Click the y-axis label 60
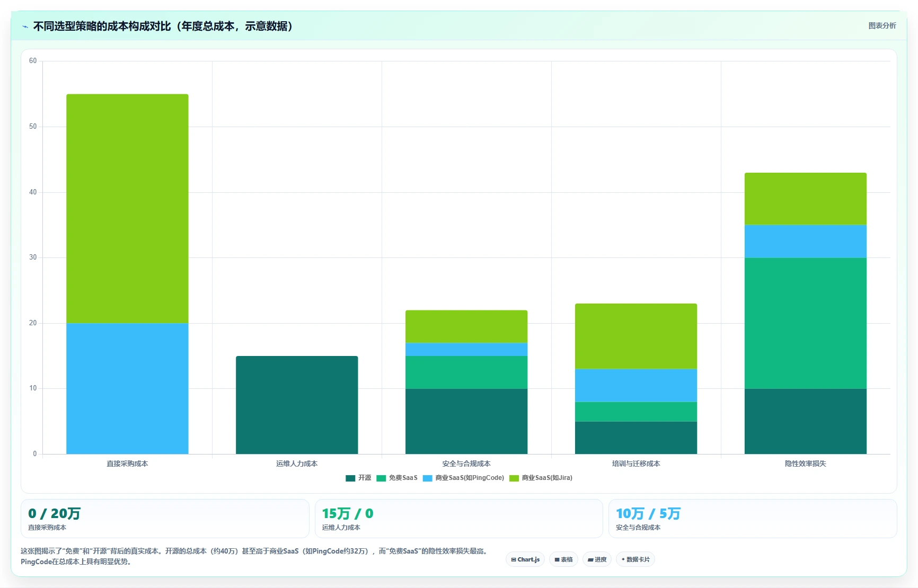The width and height of the screenshot is (918, 588). pos(33,61)
